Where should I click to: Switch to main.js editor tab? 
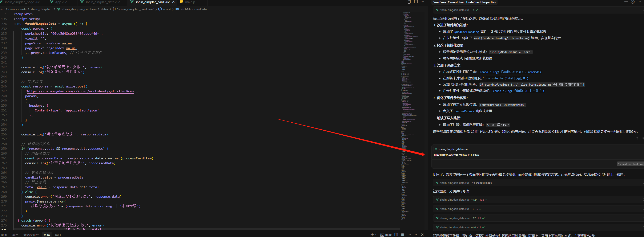[x=190, y=2]
